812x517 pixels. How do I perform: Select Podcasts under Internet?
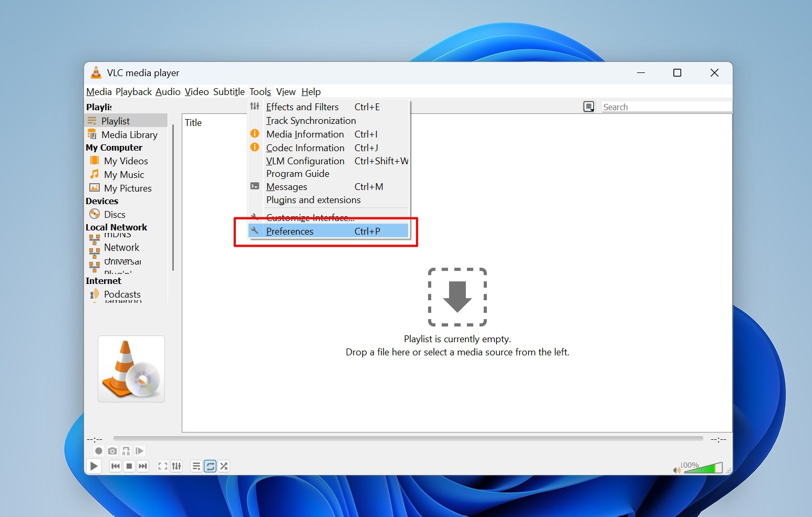point(122,294)
